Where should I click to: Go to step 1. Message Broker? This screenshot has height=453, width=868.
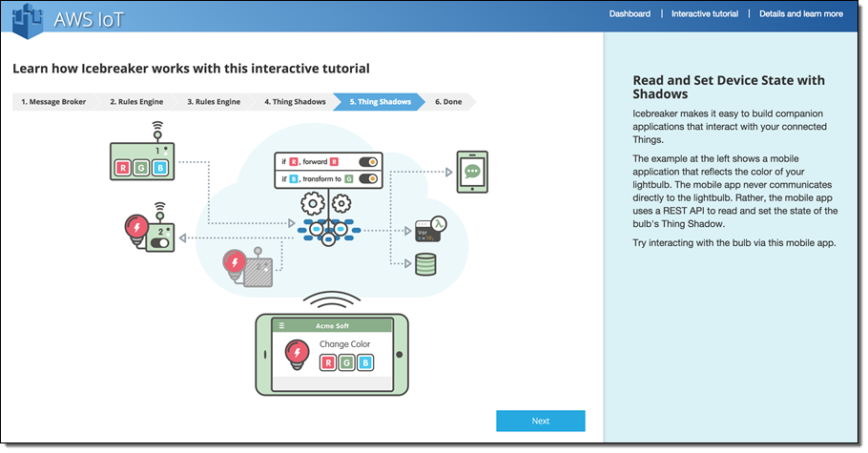coord(52,101)
